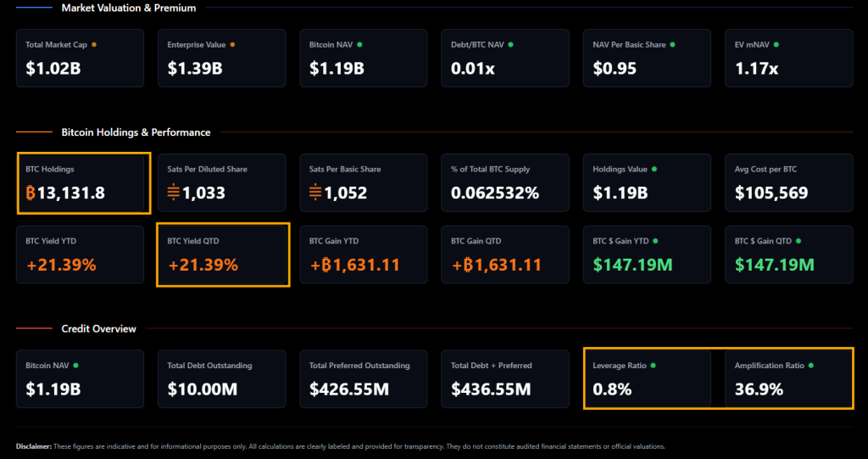Click the green dot beside Leverage Ratio
The image size is (868, 459).
coord(653,366)
